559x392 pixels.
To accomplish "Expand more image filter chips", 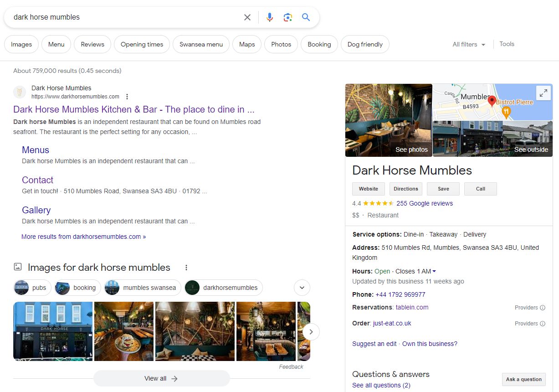I will point(303,288).
